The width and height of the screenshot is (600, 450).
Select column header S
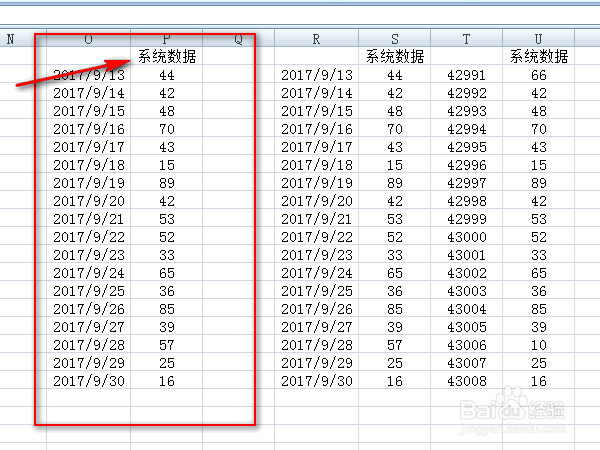pyautogui.click(x=395, y=39)
